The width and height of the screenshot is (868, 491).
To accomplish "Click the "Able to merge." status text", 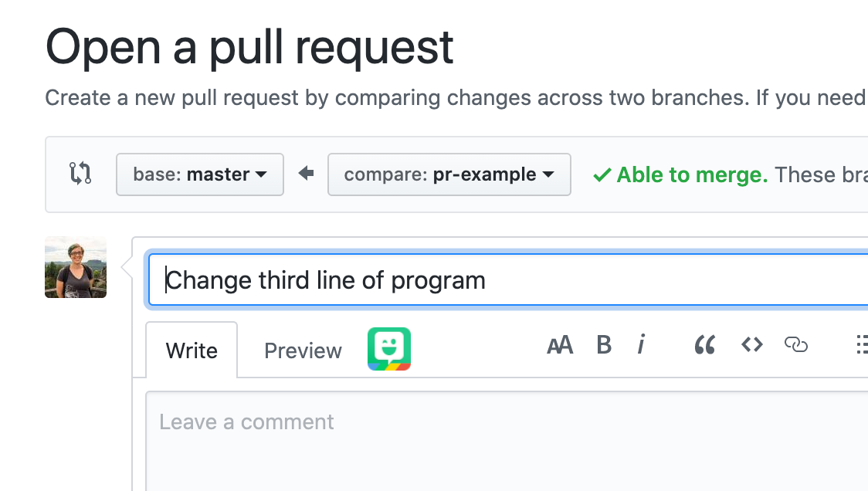I will point(692,174).
